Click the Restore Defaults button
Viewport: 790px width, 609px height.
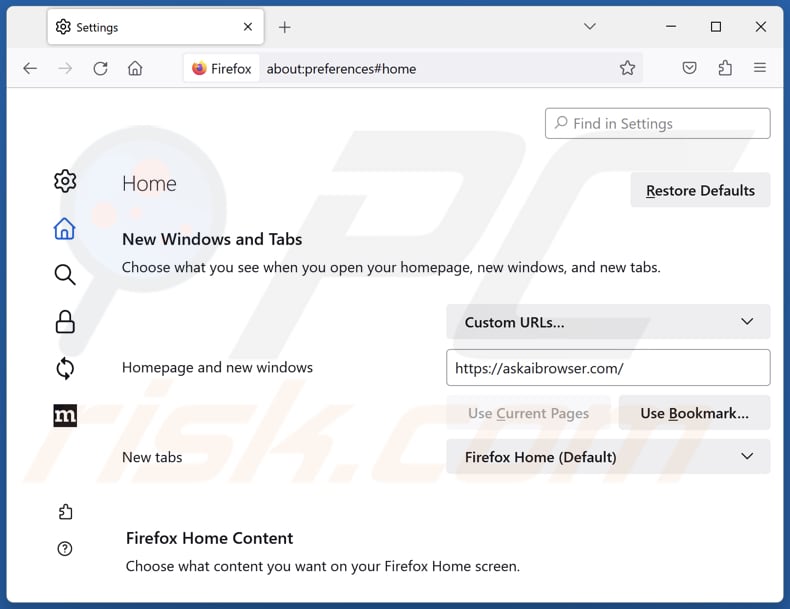click(x=700, y=190)
